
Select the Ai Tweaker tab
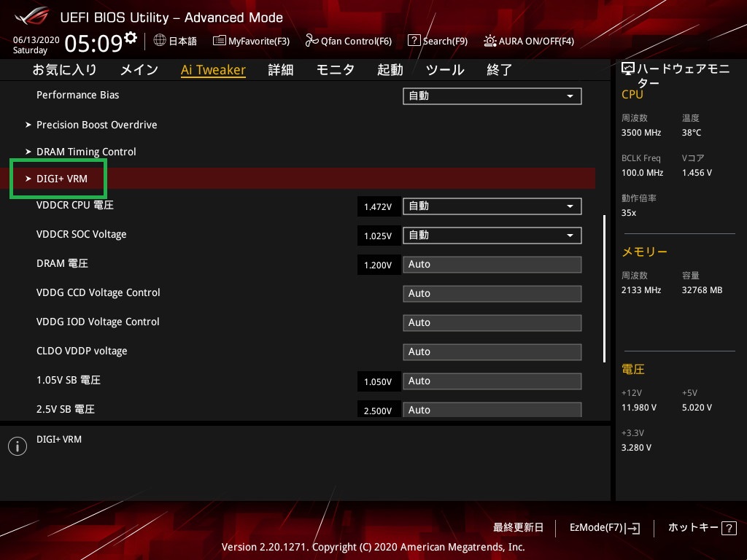click(x=214, y=70)
